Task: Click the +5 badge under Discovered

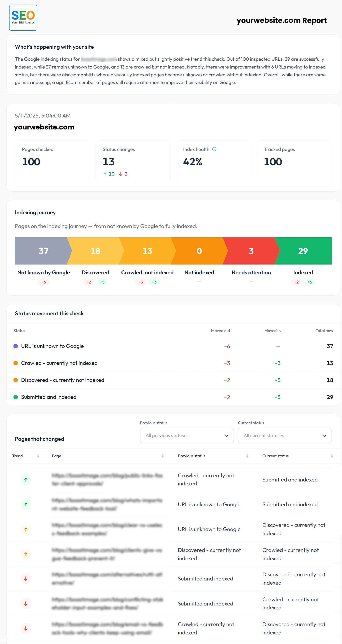Action: tap(102, 282)
